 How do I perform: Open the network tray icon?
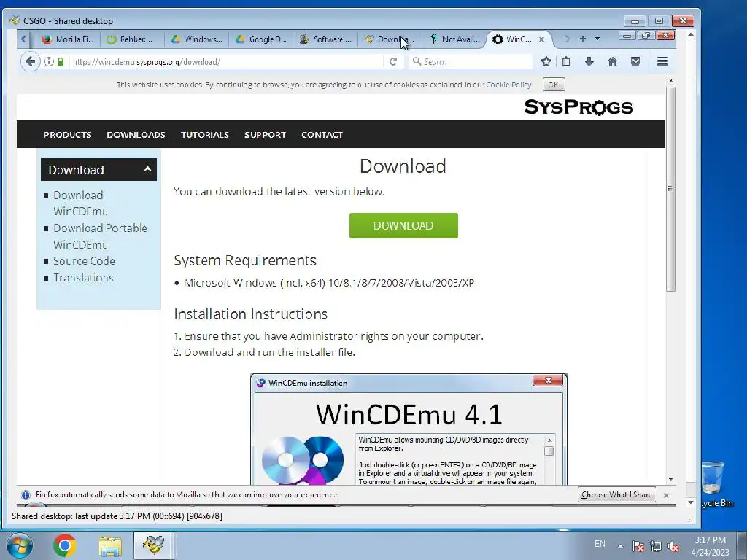point(656,546)
